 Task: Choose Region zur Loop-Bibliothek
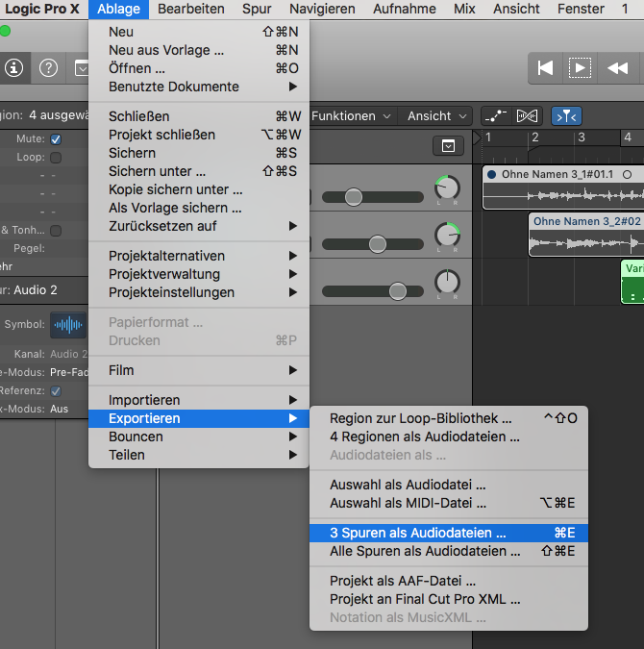(x=449, y=418)
